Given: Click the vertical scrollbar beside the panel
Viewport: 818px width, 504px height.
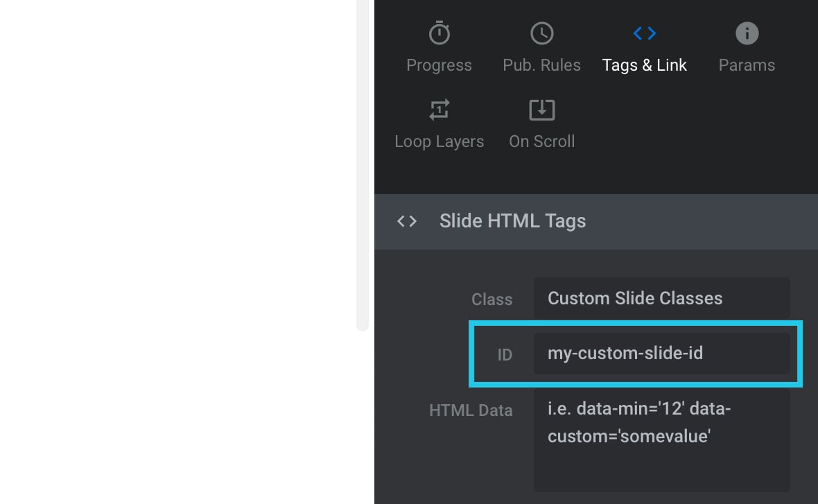Looking at the screenshot, I should coord(363,166).
